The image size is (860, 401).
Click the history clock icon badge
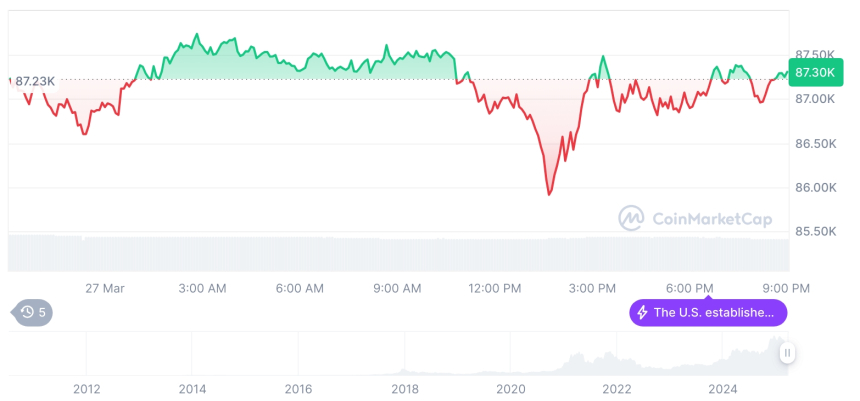pos(33,312)
